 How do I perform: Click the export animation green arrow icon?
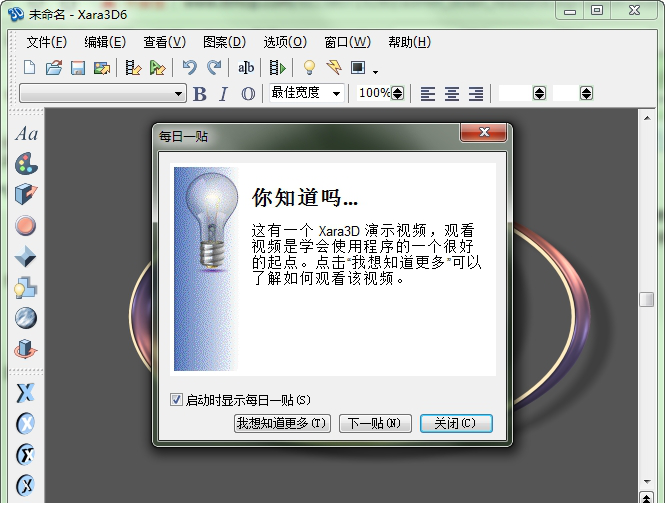[157, 67]
